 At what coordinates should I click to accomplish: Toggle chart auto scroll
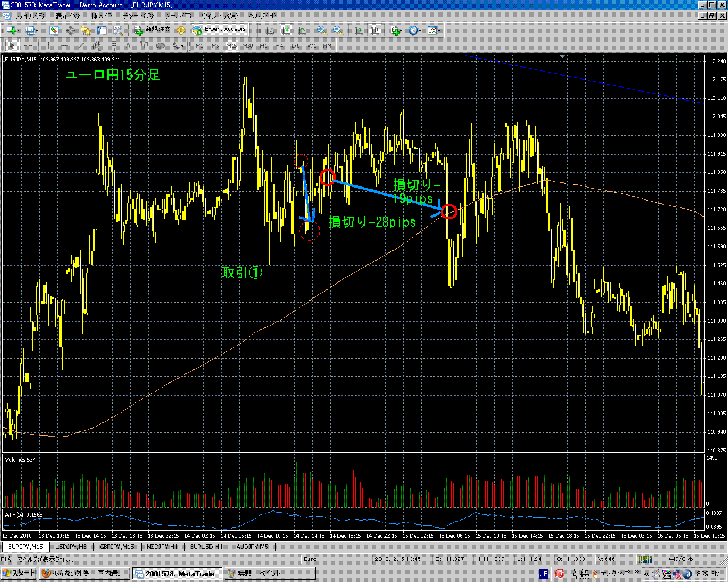point(359,30)
